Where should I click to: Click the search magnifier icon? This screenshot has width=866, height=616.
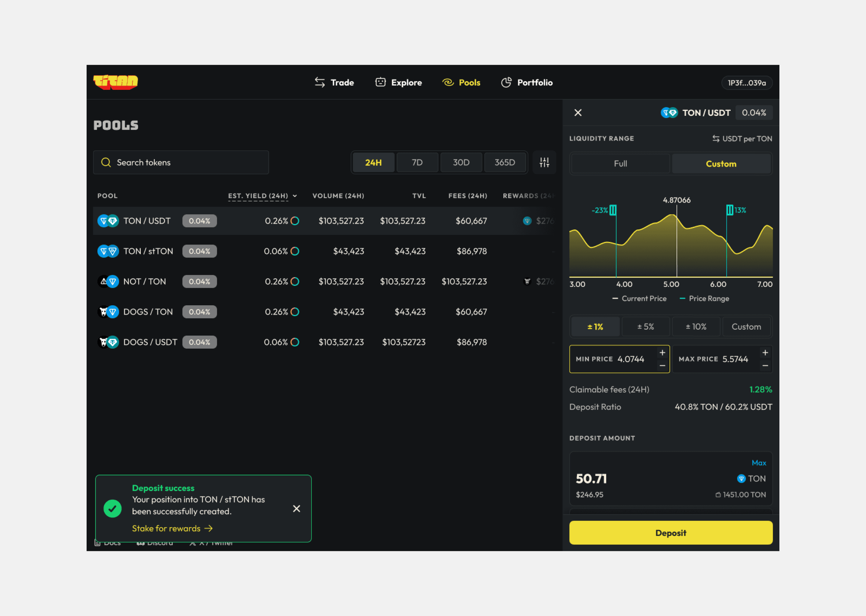tap(106, 162)
